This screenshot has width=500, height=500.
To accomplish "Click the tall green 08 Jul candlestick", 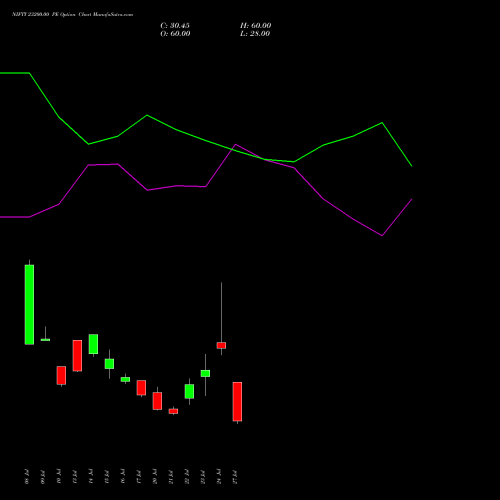I will point(29,304).
